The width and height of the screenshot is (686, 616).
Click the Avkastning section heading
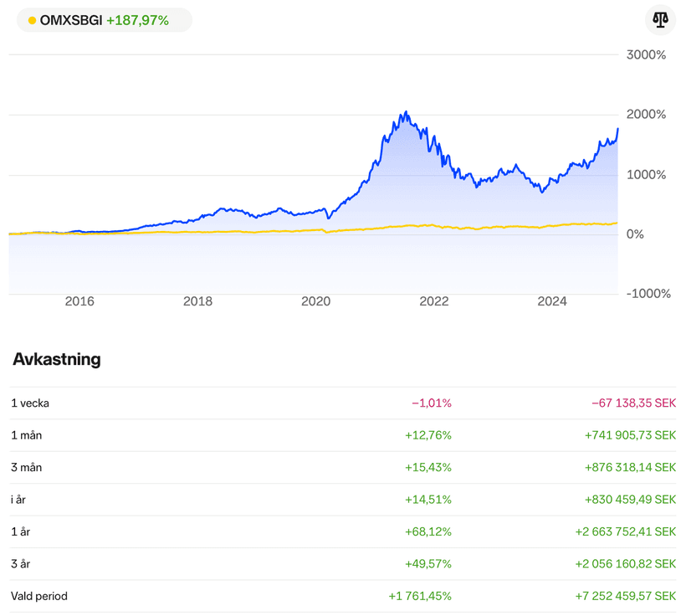click(57, 360)
